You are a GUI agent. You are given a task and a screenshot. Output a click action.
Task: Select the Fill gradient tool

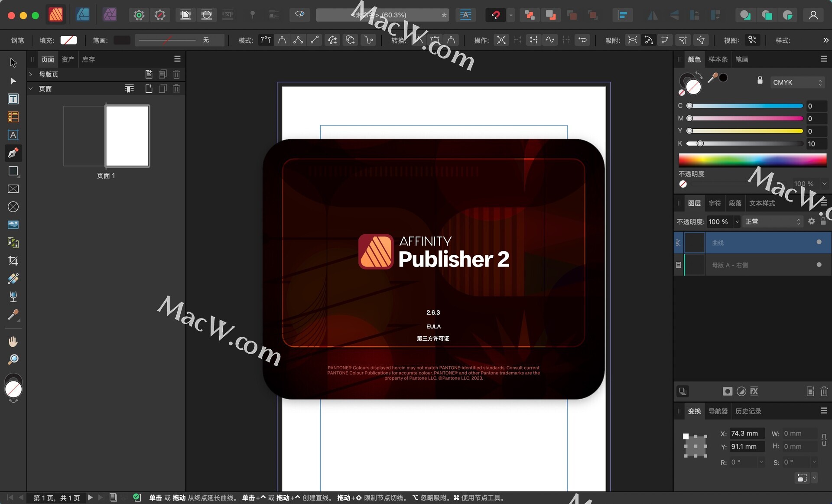(13, 279)
